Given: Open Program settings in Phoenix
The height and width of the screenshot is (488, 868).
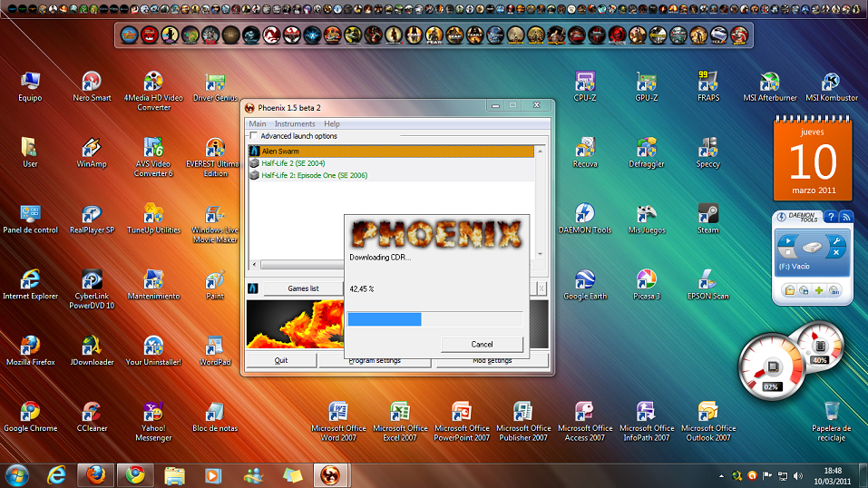Looking at the screenshot, I should point(375,361).
